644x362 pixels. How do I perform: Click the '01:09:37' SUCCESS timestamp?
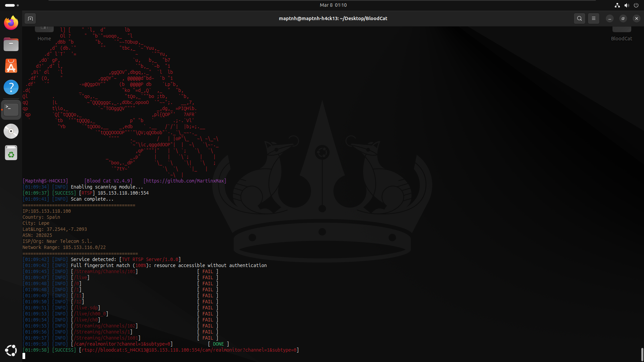point(36,193)
